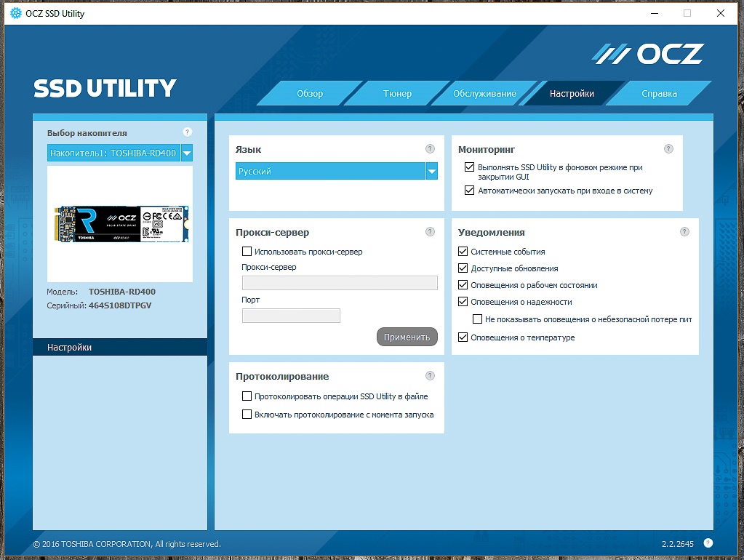Open the Мониторинг panel help icon
This screenshot has width=744, height=560.
tap(668, 148)
